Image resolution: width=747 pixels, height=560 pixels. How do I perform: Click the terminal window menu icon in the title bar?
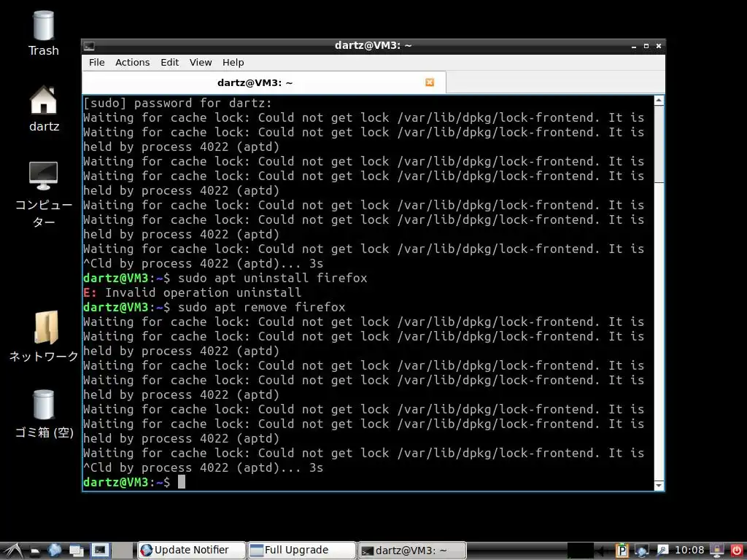[89, 46]
